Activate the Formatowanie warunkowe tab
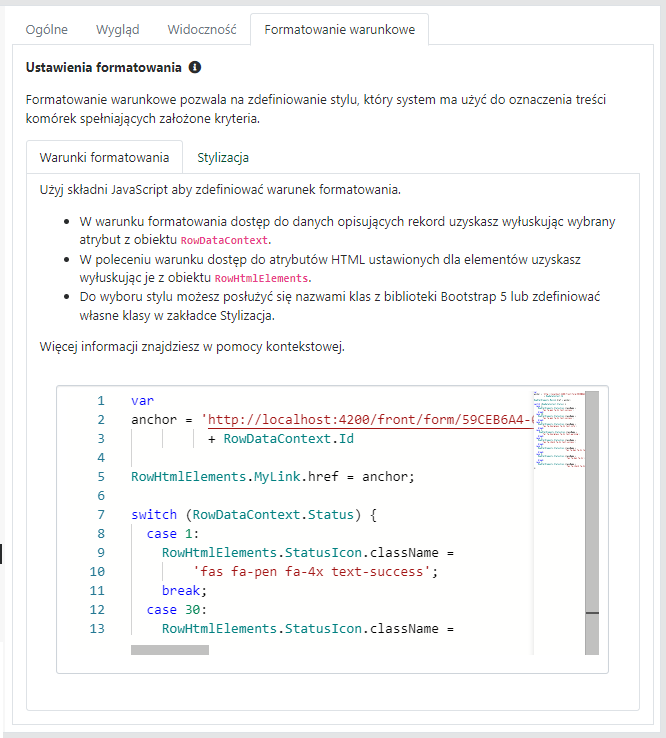The image size is (666, 738). click(339, 30)
